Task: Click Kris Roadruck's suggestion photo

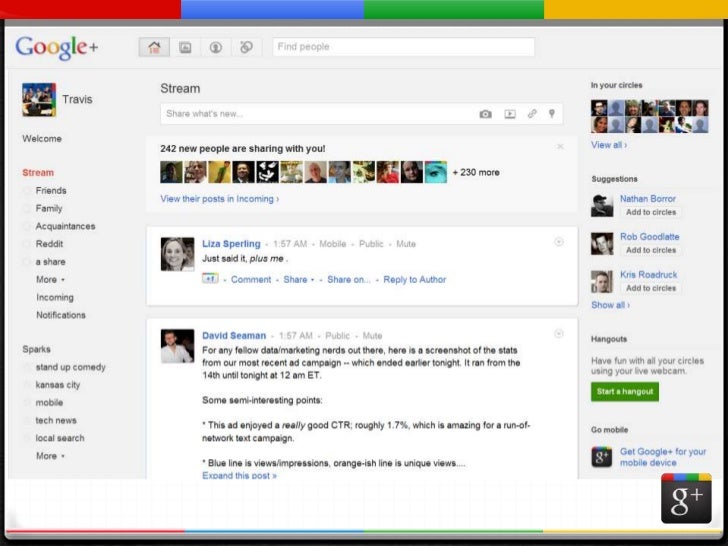Action: pyautogui.click(x=602, y=282)
